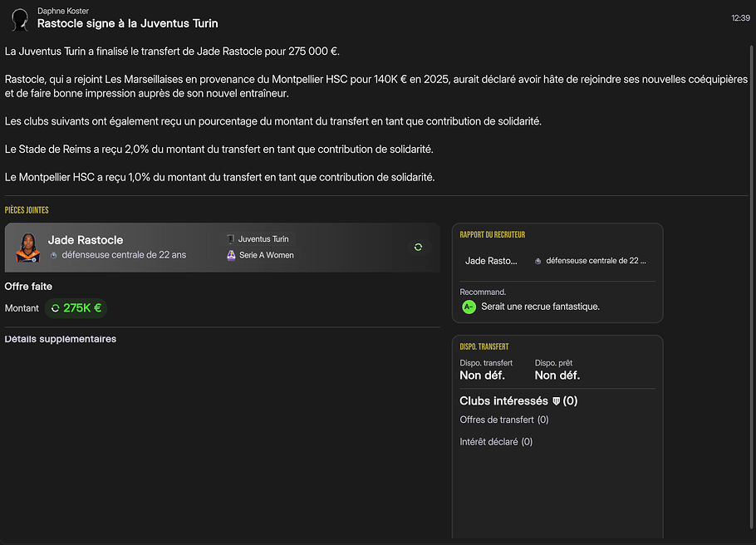The height and width of the screenshot is (545, 756).
Task: Open Serie A Women competition link
Action: (266, 255)
